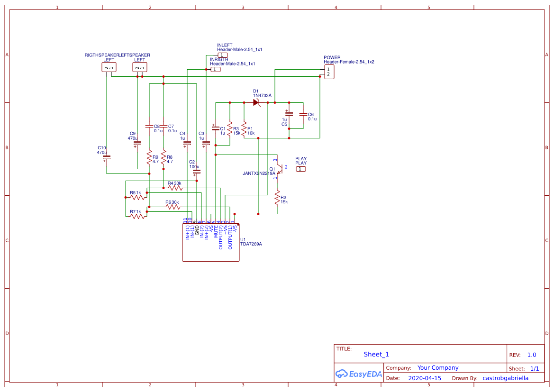
Task: Select the IN-(2) pin label
Action: click(x=202, y=232)
